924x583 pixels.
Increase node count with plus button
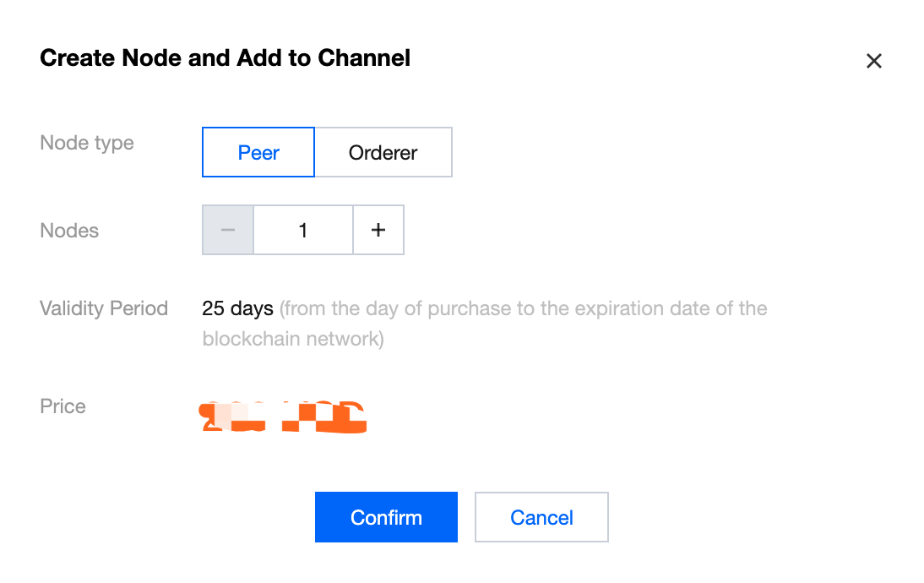pyautogui.click(x=378, y=230)
